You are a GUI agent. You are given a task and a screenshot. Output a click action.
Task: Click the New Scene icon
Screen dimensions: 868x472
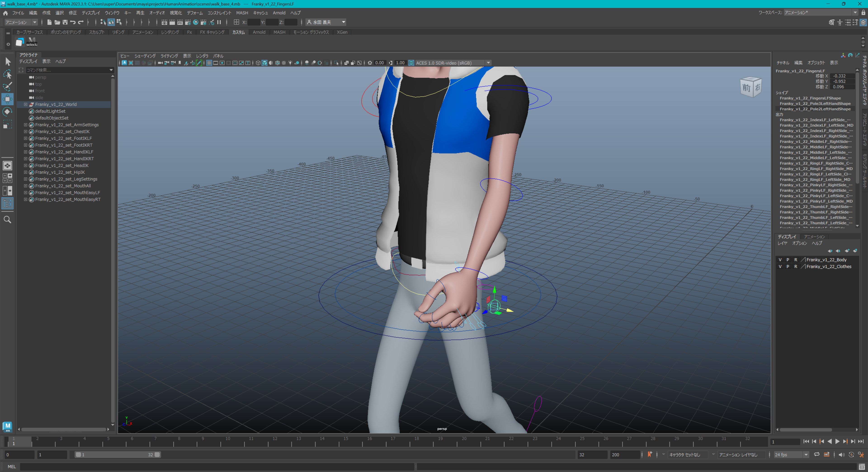coord(49,22)
